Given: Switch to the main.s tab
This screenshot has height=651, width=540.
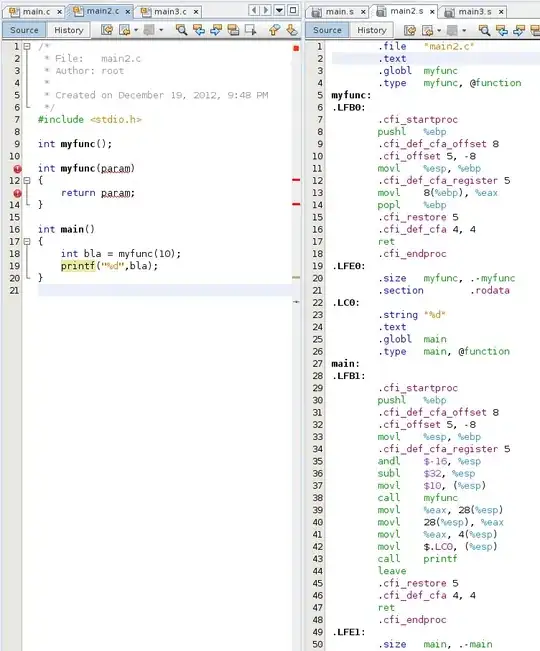Looking at the screenshot, I should point(339,12).
